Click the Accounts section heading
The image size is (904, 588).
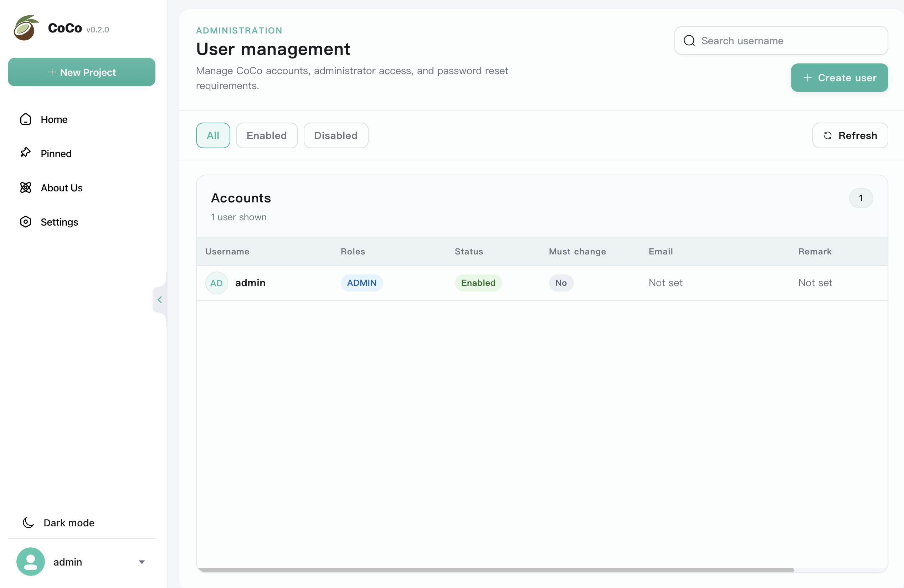(241, 198)
